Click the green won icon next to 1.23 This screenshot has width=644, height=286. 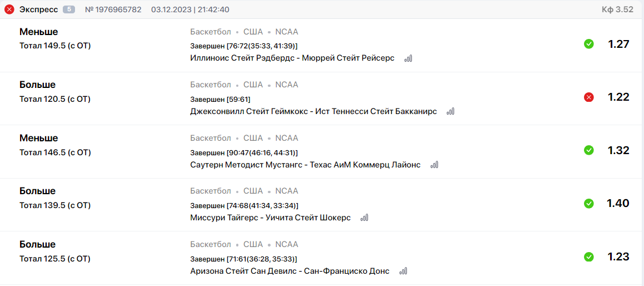click(588, 257)
